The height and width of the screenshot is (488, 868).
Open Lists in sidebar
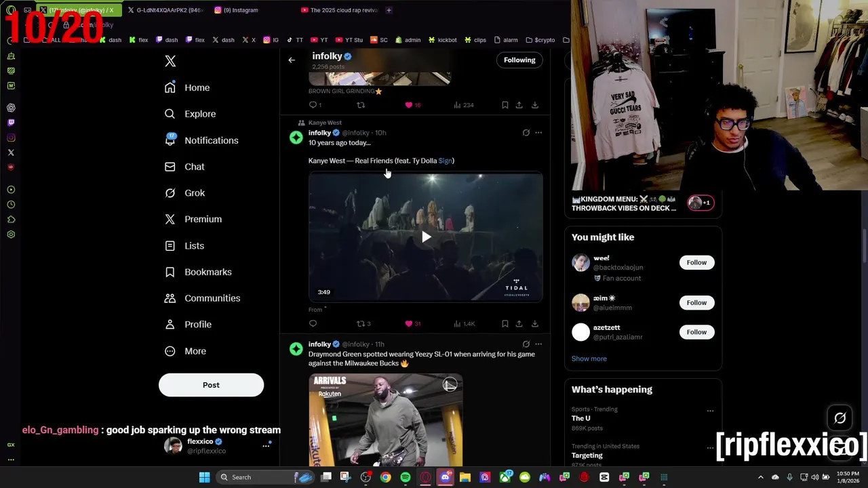pos(184,245)
